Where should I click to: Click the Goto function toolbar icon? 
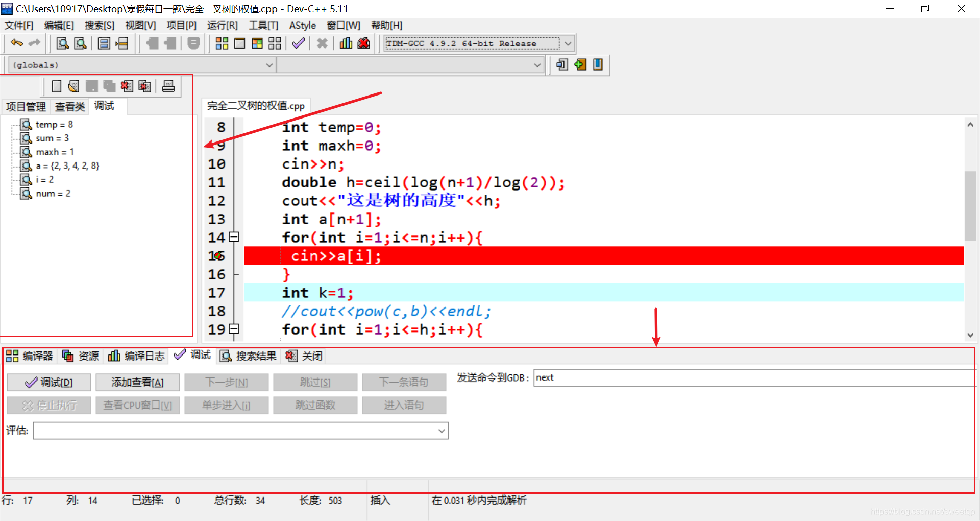pyautogui.click(x=104, y=43)
